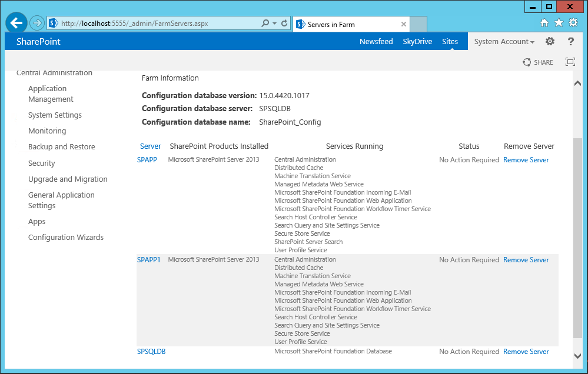Click the vertical scrollbar thumb
The width and height of the screenshot is (588, 374).
577,238
